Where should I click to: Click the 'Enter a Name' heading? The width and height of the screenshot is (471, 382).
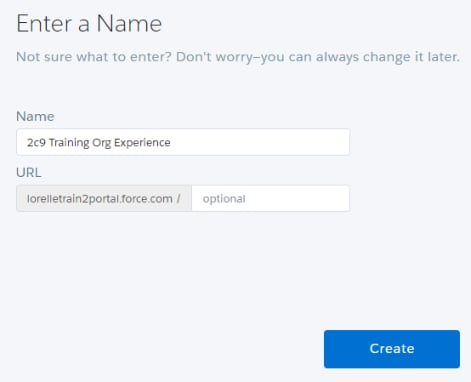89,24
